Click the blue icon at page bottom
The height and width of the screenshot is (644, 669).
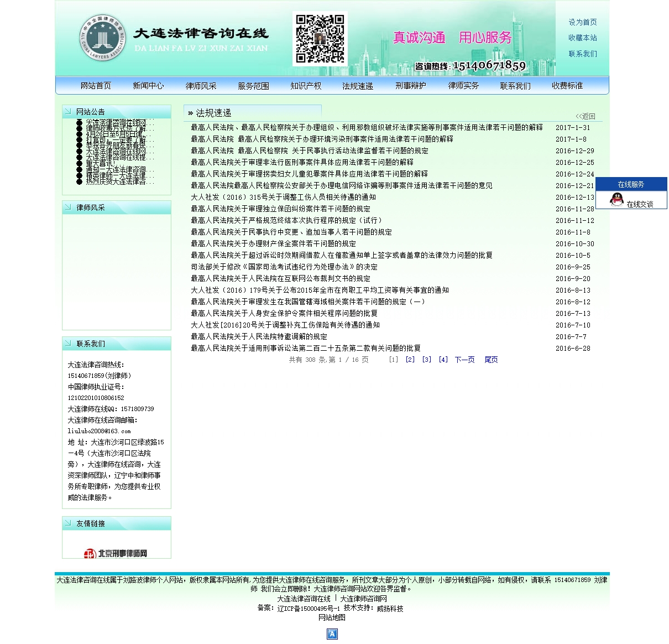[332, 634]
